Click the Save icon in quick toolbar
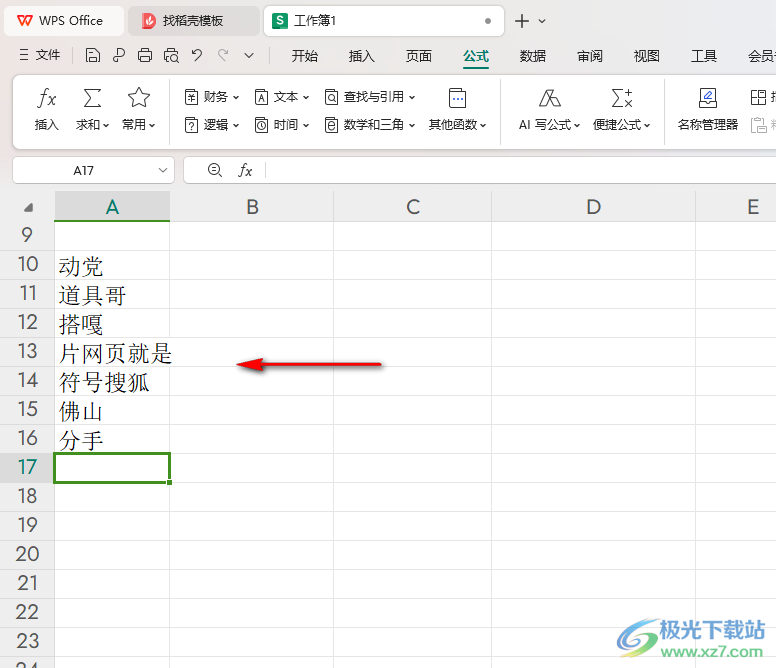Viewport: 776px width, 668px height. point(93,55)
